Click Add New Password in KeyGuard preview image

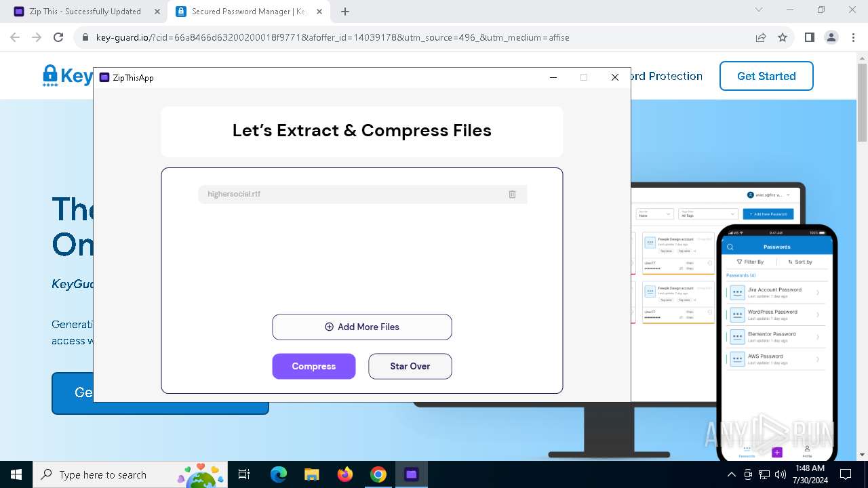(769, 214)
